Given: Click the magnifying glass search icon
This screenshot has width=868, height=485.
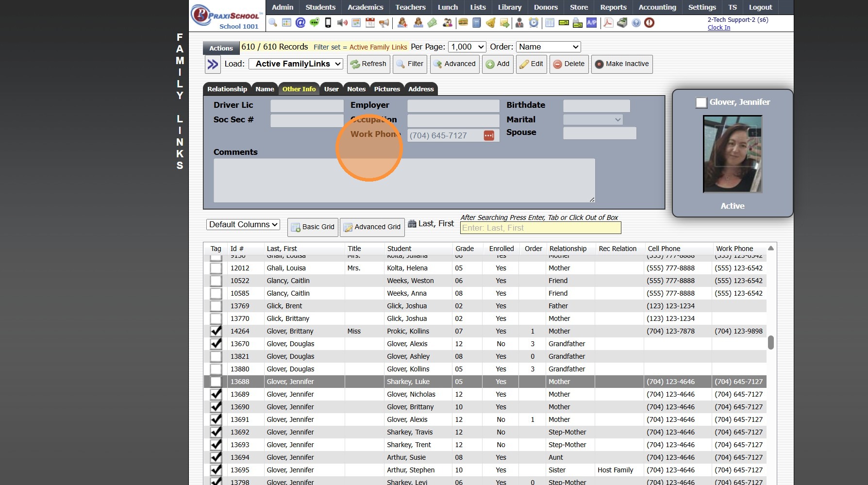Looking at the screenshot, I should click(x=273, y=23).
